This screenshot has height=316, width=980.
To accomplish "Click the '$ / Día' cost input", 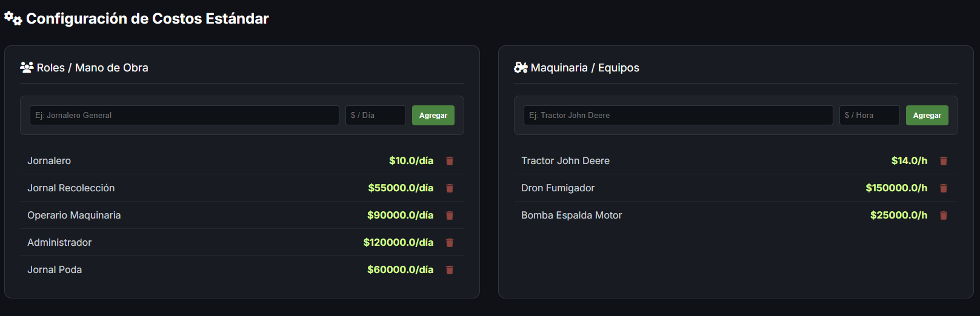I will point(375,116).
